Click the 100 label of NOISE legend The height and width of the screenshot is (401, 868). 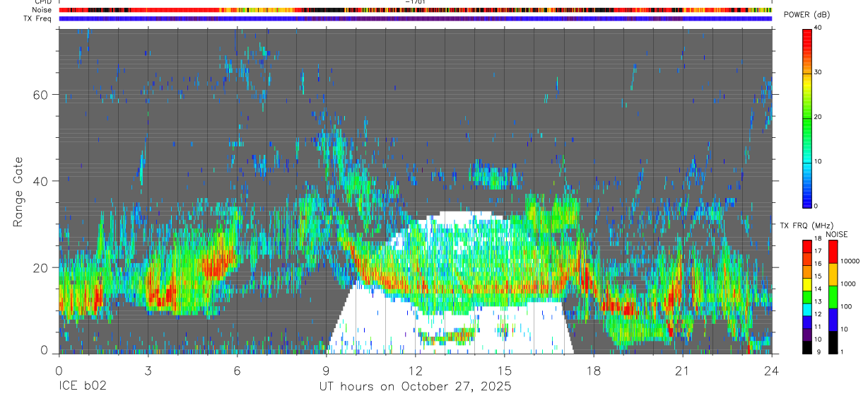tap(845, 306)
